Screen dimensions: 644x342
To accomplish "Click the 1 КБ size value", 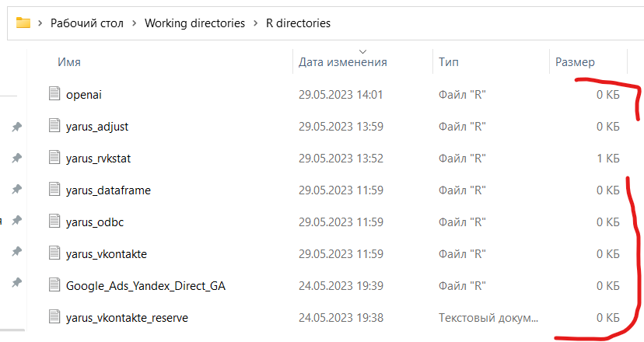I will [x=608, y=159].
